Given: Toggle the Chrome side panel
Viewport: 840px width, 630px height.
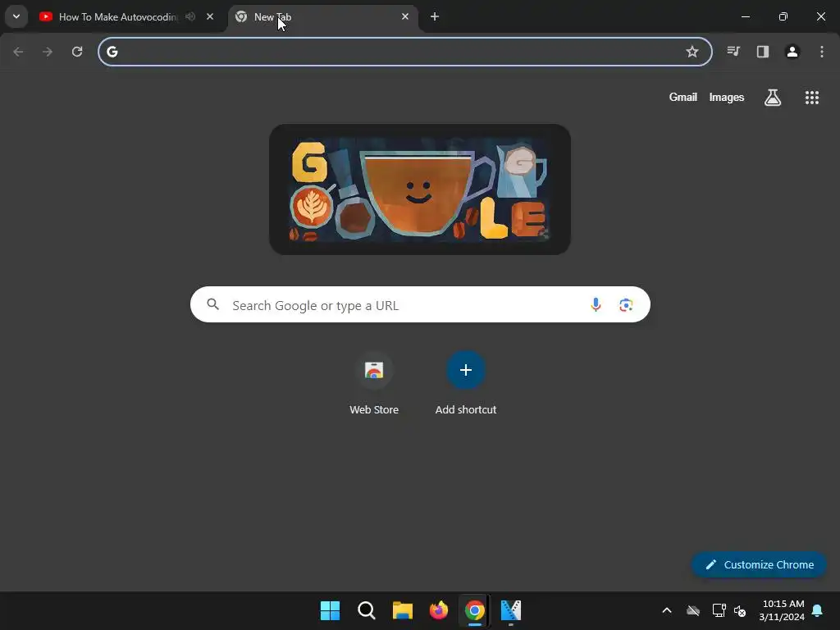Looking at the screenshot, I should (x=763, y=52).
